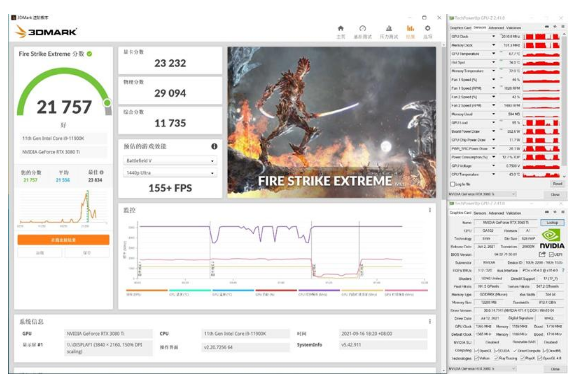
Task: Open the 3DMark home icon
Action: 341,28
